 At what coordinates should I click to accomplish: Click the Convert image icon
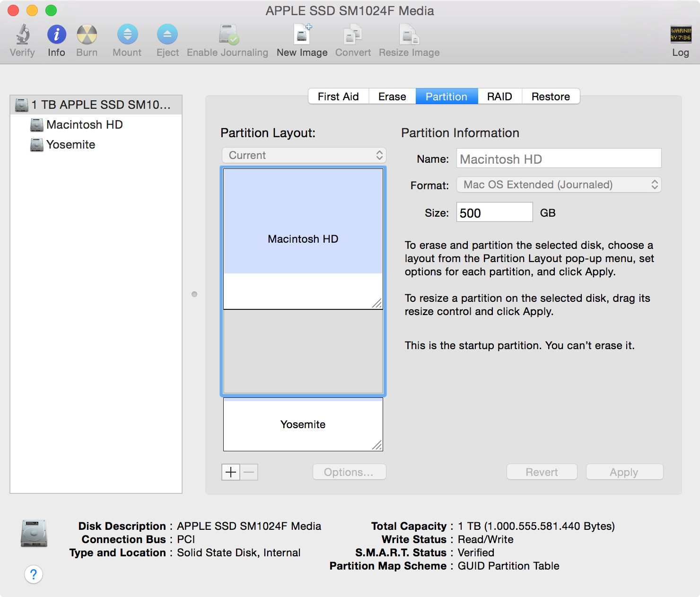click(x=353, y=35)
